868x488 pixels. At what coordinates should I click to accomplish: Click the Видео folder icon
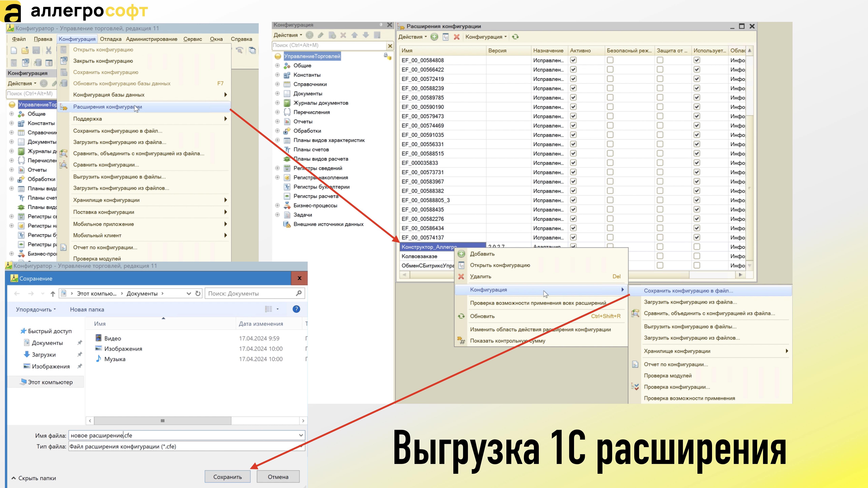[98, 338]
